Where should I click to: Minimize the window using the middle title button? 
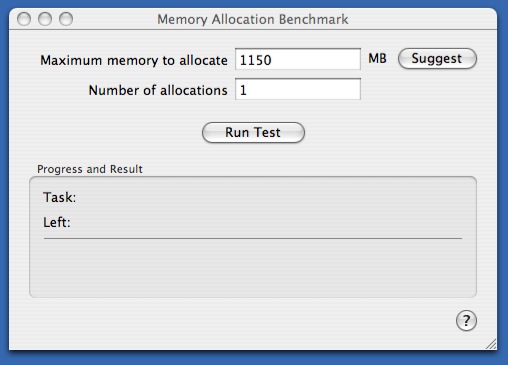(x=45, y=19)
